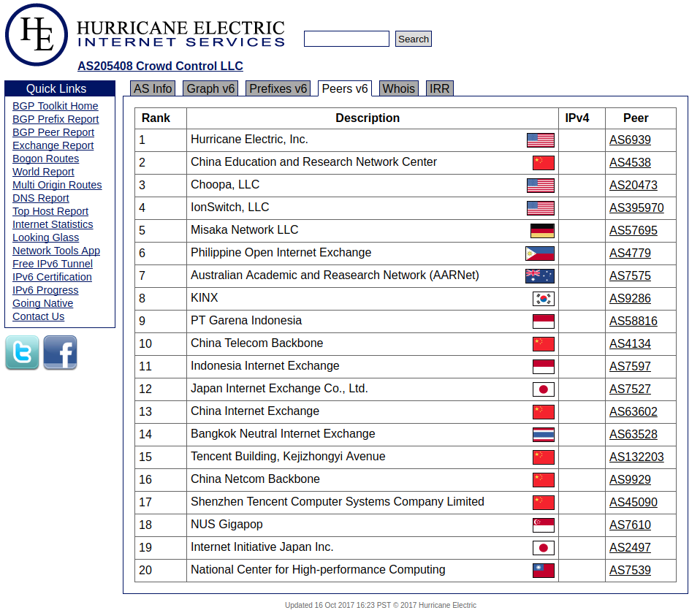The width and height of the screenshot is (700, 613).
Task: Click the China flag beside Shenzhen Tencent Computer Systems
Action: coord(544,503)
